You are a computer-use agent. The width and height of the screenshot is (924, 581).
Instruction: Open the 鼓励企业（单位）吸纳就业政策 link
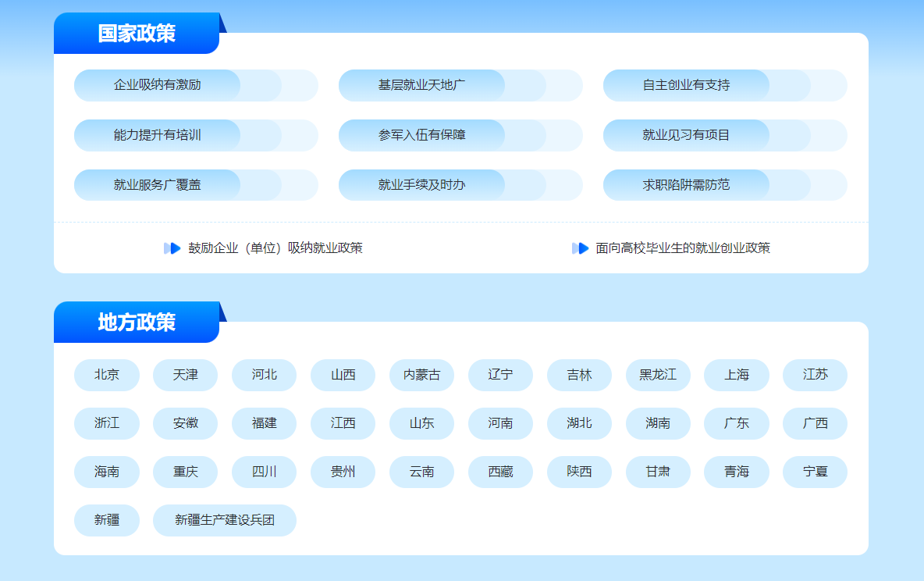(275, 248)
